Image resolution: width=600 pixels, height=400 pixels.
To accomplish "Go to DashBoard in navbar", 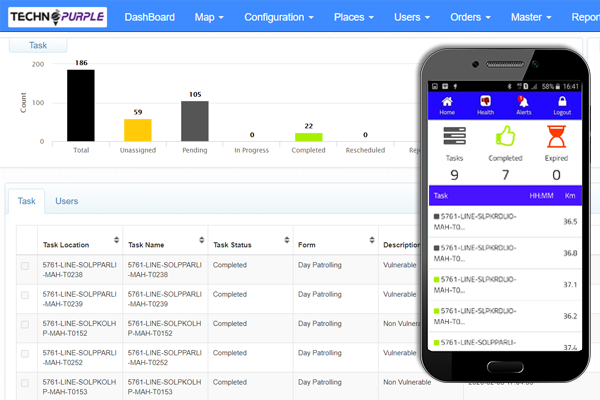I will pyautogui.click(x=150, y=17).
